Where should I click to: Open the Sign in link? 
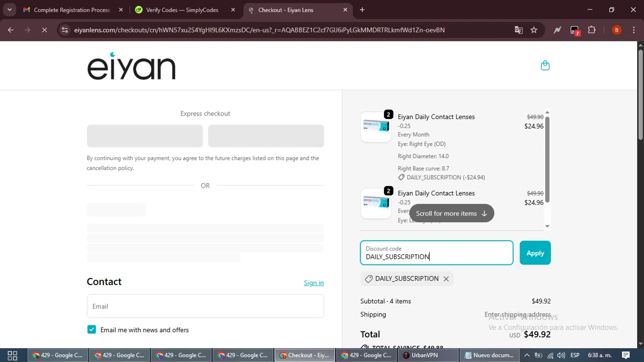[314, 283]
